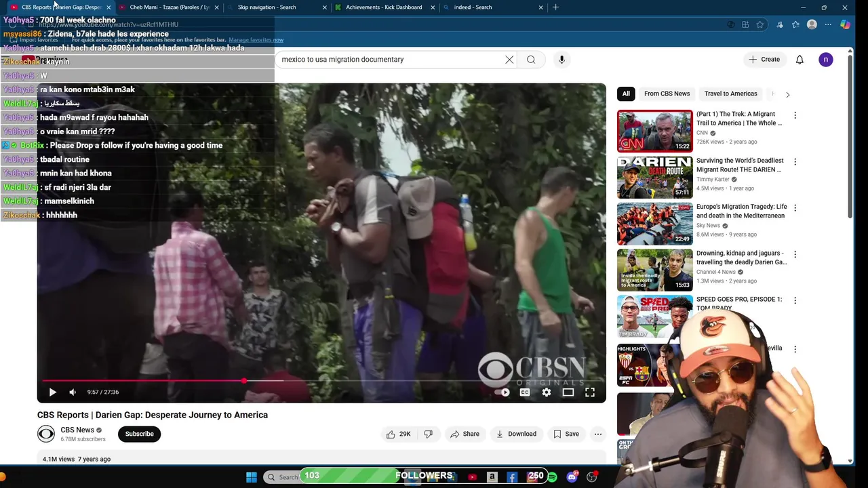Open Facebook from the taskbar

512,477
